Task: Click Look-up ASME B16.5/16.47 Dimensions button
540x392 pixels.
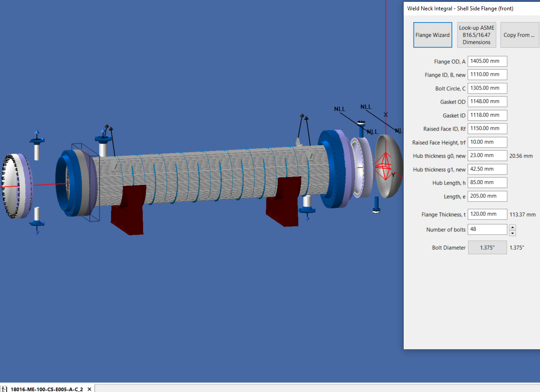Action: [477, 35]
